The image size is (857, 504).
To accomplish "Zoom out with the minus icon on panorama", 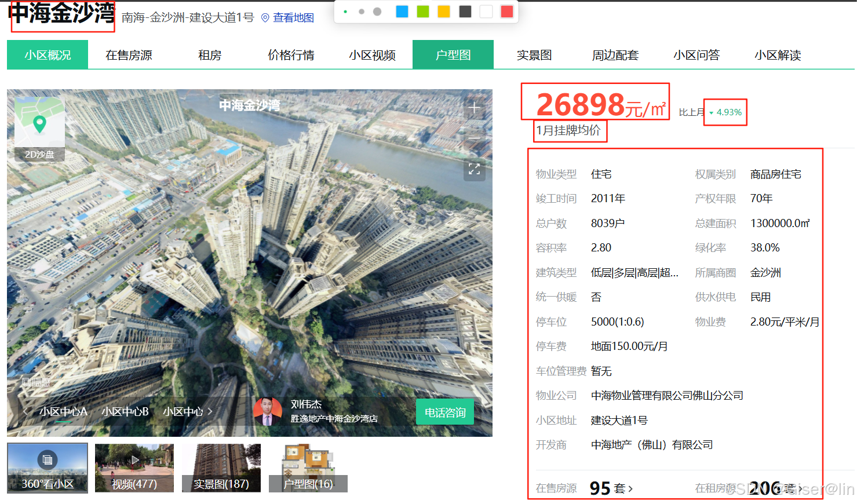I will coord(474,138).
